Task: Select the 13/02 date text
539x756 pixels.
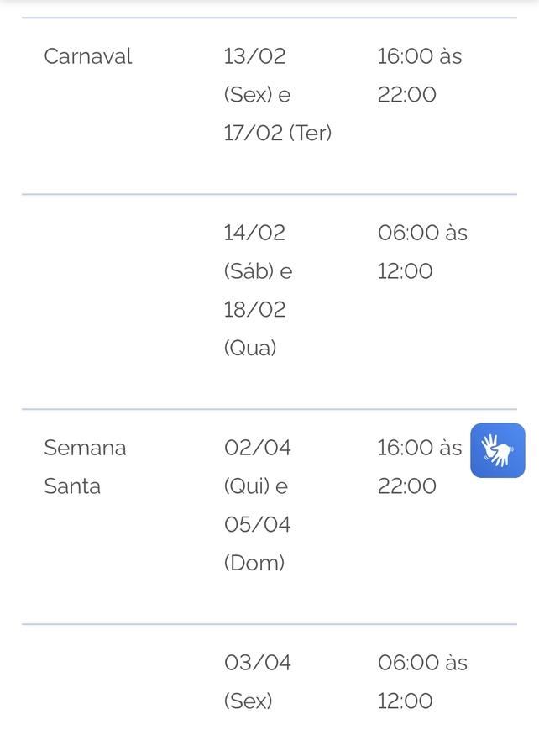Action: point(254,56)
